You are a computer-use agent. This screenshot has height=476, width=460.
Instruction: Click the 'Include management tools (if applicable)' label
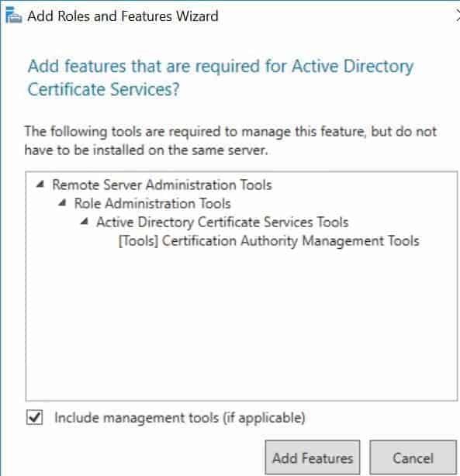pos(179,418)
